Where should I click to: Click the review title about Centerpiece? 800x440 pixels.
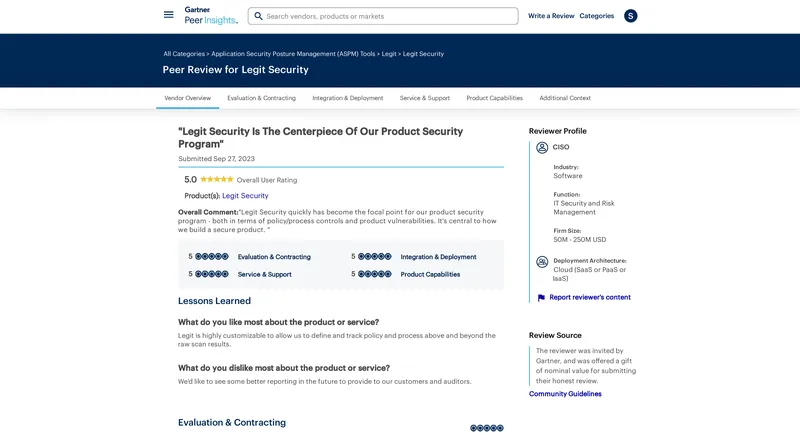pyautogui.click(x=320, y=137)
